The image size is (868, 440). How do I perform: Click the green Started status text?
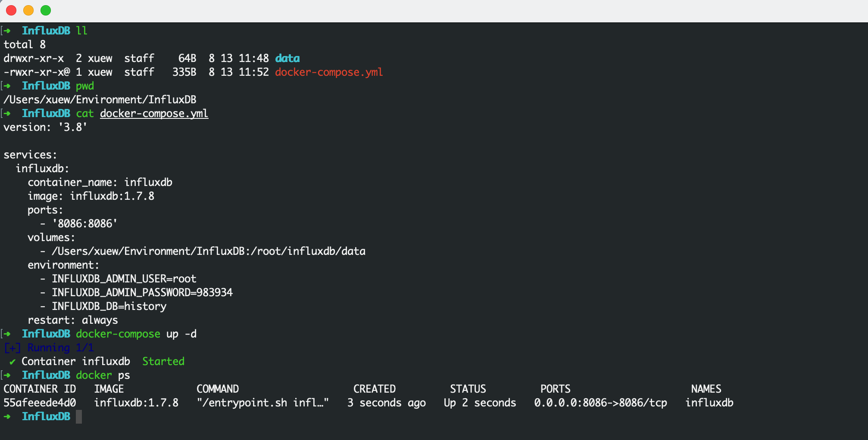(x=163, y=361)
